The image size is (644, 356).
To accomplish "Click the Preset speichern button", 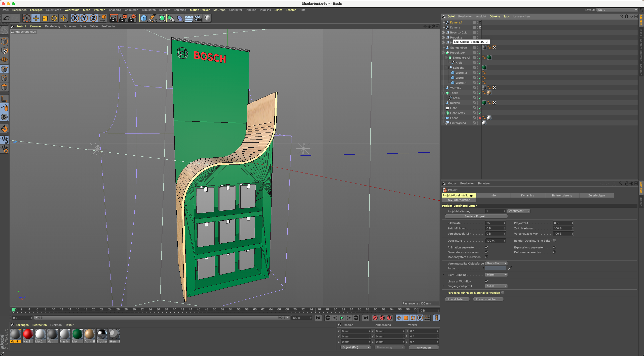I will [488, 299].
